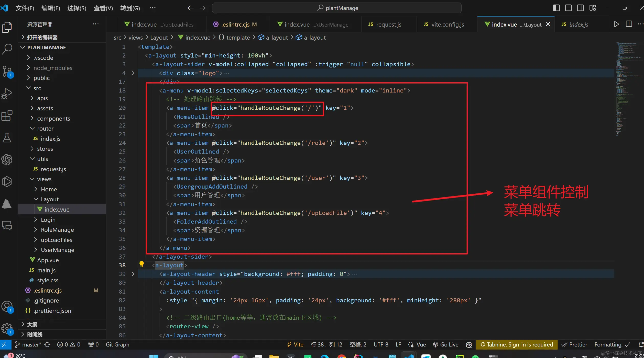Open the Testing flask view
Image resolution: width=644 pixels, height=358 pixels.
coord(7,137)
